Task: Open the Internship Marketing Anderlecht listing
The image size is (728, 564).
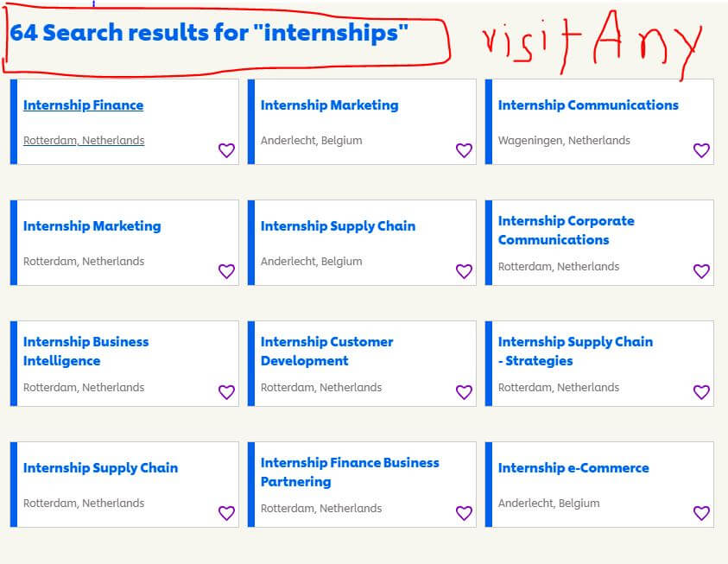Action: pyautogui.click(x=330, y=105)
